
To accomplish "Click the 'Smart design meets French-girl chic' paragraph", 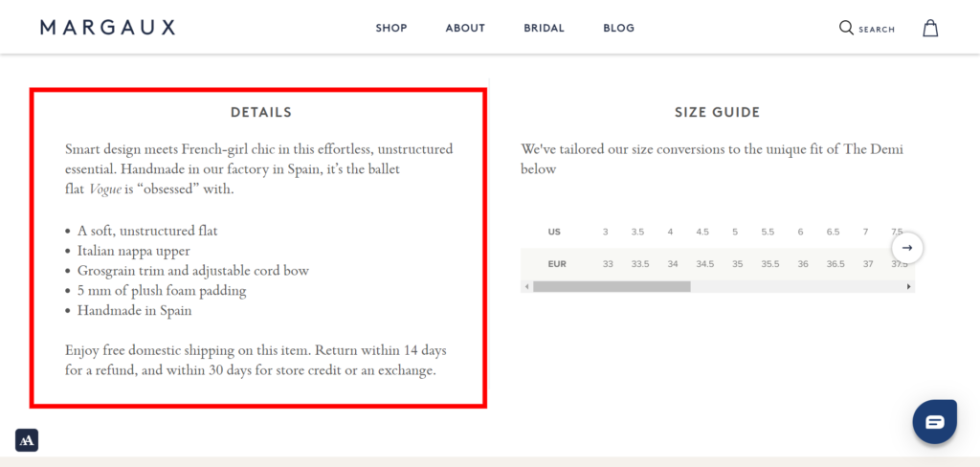I will pos(258,169).
